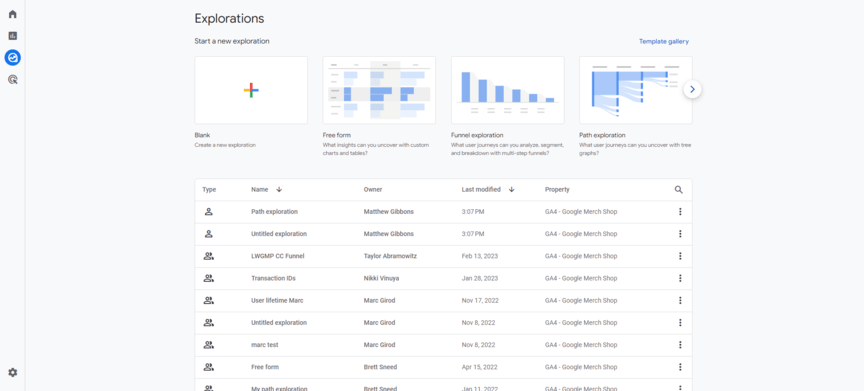The width and height of the screenshot is (864, 391).
Task: Open more options for marc test row
Action: coord(681,345)
